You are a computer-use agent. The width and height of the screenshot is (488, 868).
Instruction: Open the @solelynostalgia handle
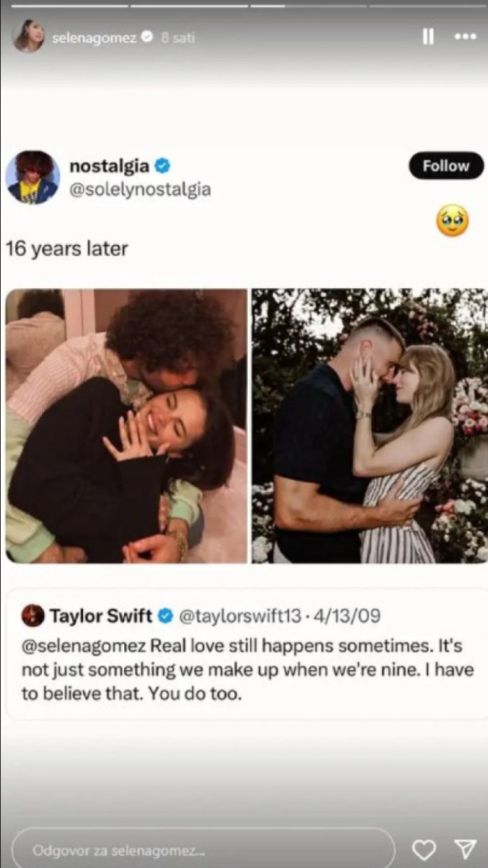coord(140,190)
